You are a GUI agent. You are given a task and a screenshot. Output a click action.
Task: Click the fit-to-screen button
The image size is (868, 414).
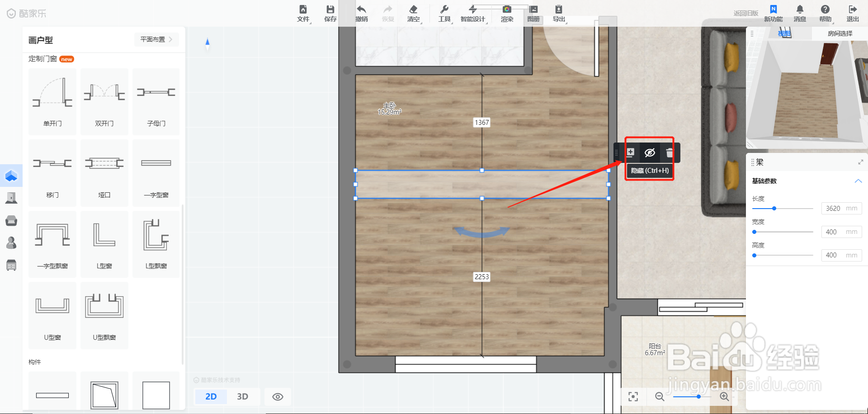633,397
